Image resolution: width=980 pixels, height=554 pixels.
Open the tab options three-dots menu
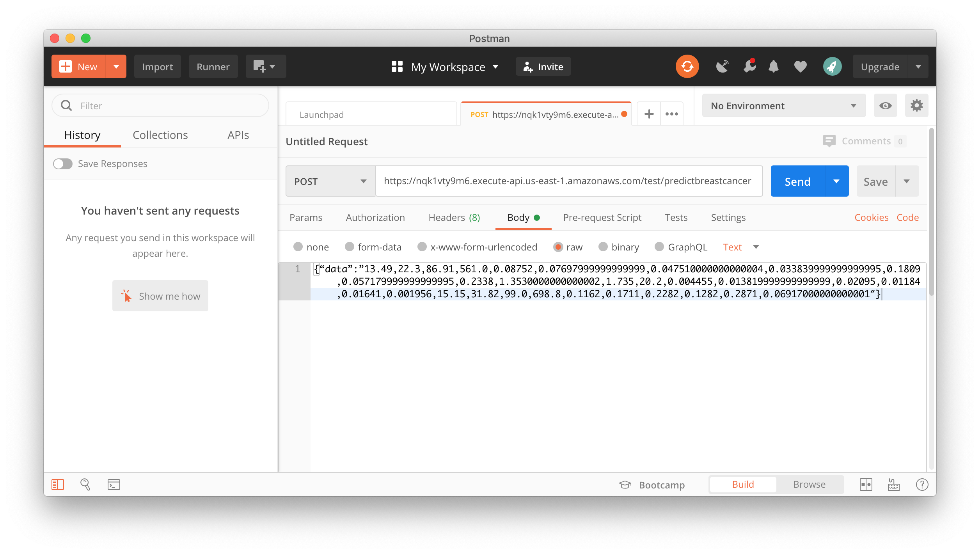point(672,114)
